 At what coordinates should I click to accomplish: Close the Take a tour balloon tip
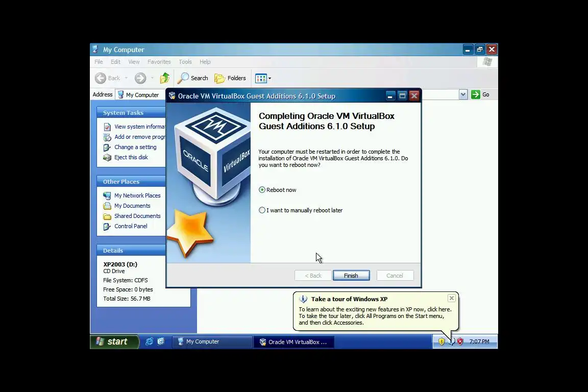[x=452, y=298]
